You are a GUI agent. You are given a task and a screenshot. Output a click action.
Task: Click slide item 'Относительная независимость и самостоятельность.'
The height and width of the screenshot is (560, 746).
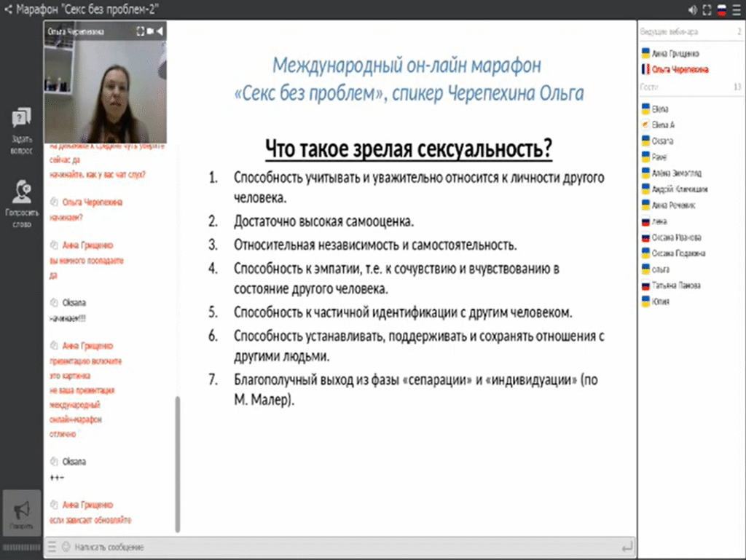(x=375, y=245)
